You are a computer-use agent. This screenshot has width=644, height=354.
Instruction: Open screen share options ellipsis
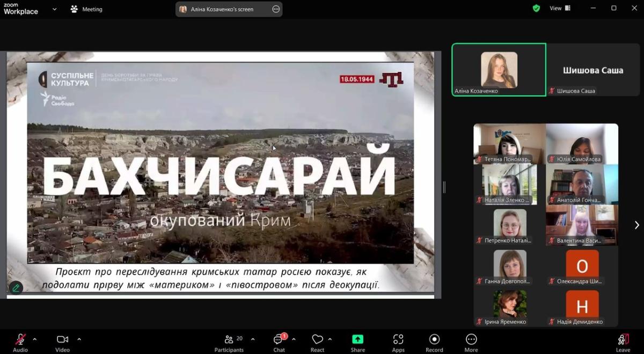(276, 9)
